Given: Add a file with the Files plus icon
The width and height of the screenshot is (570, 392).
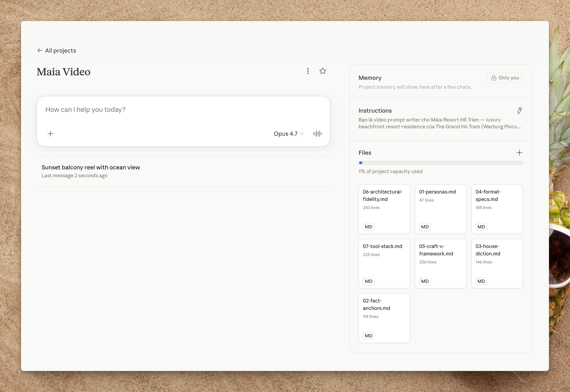Looking at the screenshot, I should [519, 153].
